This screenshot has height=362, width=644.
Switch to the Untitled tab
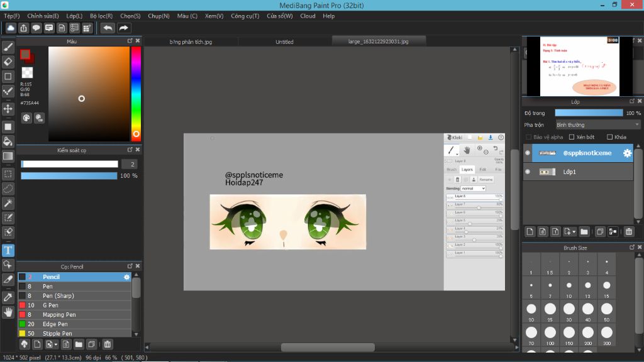[284, 41]
